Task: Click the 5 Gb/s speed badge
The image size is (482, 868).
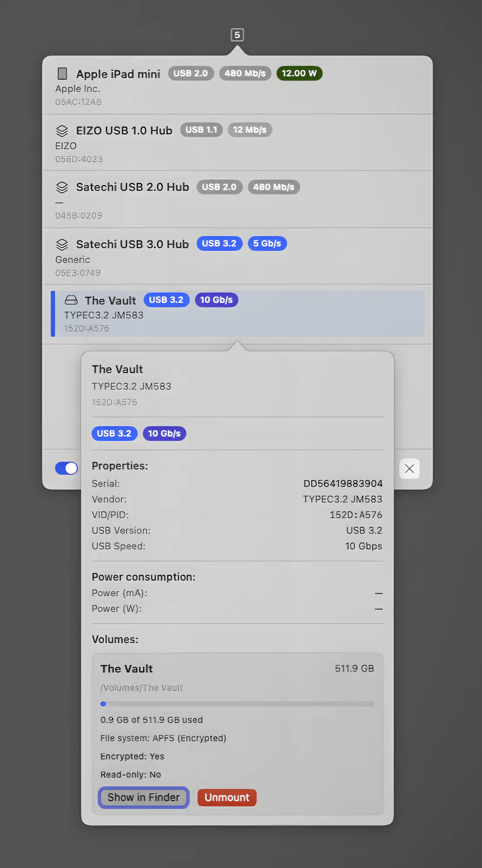Action: click(x=267, y=243)
